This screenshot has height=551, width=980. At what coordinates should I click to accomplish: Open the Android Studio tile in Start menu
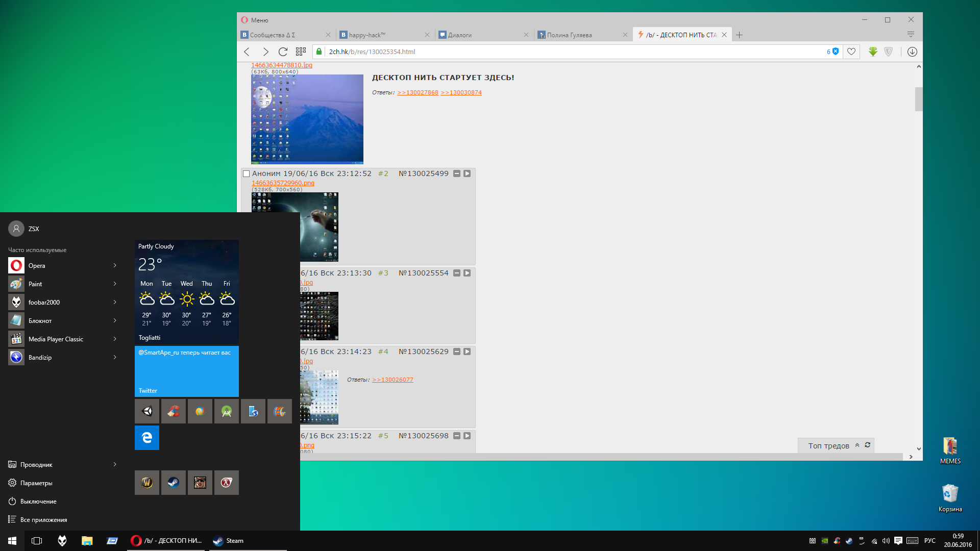pyautogui.click(x=227, y=411)
